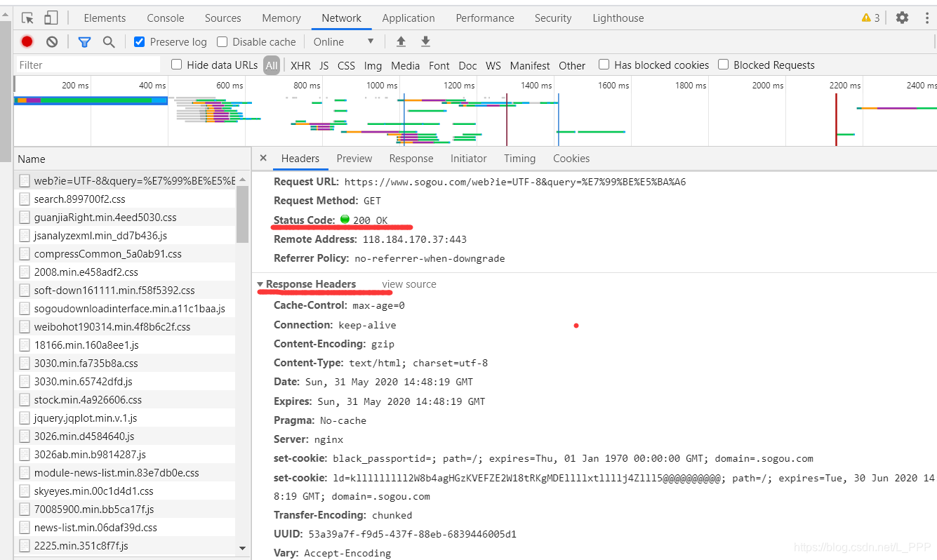Switch to the Preview detail tab
The height and width of the screenshot is (560, 937).
point(354,159)
